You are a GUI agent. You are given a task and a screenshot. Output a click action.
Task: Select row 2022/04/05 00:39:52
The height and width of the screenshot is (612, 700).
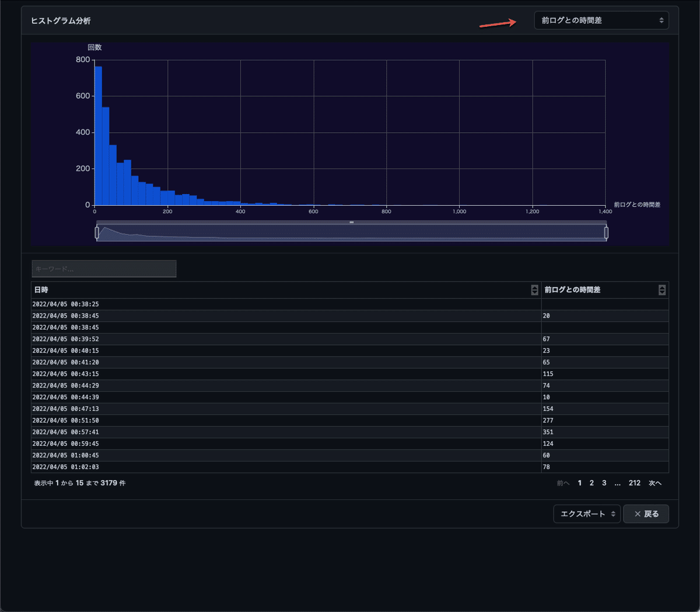[x=350, y=339]
